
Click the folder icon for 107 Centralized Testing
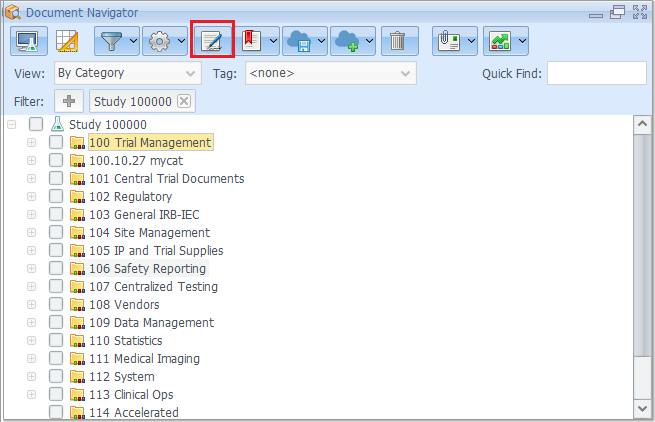tap(77, 287)
